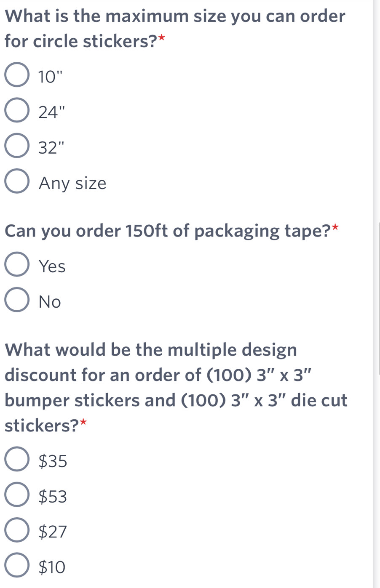This screenshot has height=588, width=380.
Task: Click the 'No' answer label text
Action: pyautogui.click(x=50, y=302)
